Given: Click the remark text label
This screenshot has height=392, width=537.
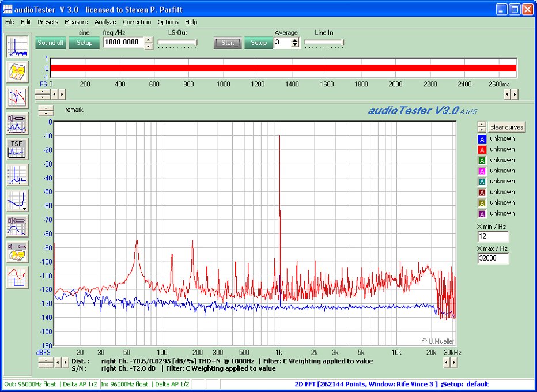Looking at the screenshot, I should pyautogui.click(x=74, y=110).
